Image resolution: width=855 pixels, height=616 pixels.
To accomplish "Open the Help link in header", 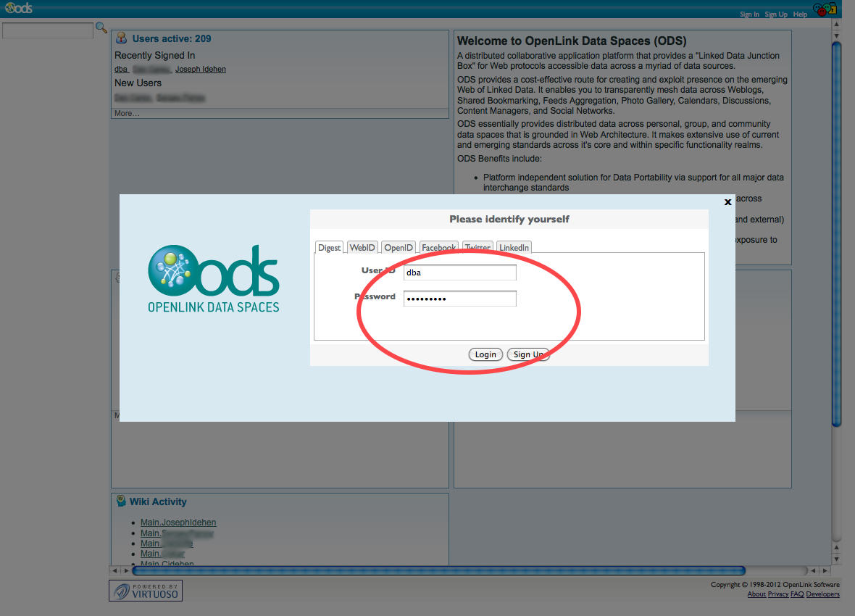I will click(x=800, y=14).
